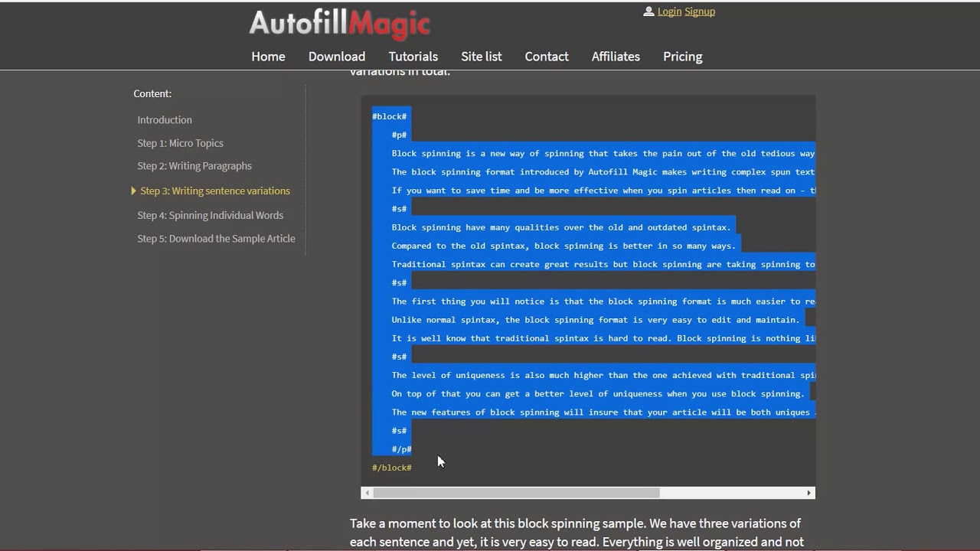This screenshot has width=980, height=551.
Task: Click the opening #block# tag line
Action: point(390,116)
